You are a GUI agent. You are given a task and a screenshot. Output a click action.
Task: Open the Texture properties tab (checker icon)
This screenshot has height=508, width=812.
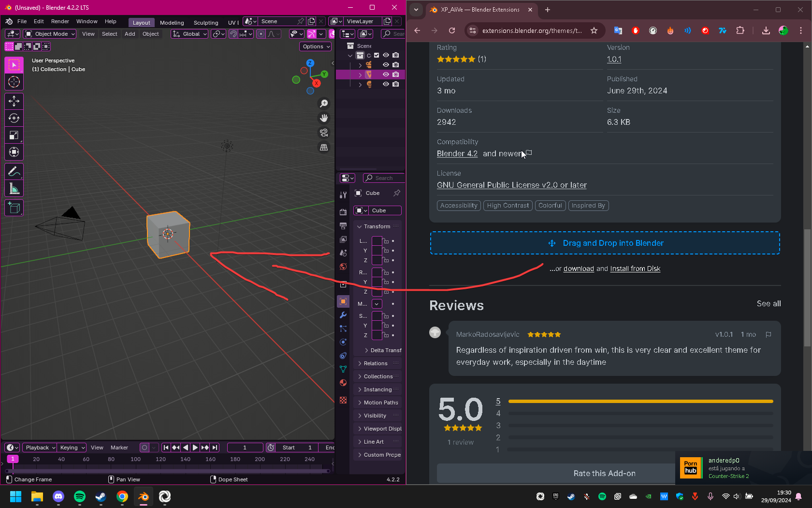click(x=343, y=400)
